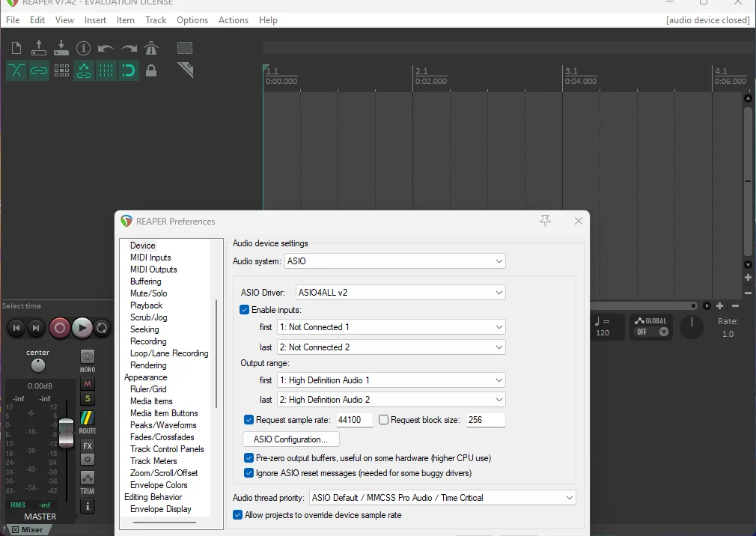The image size is (756, 536).
Task: Click the [audio device closed] status text
Action: click(x=708, y=20)
